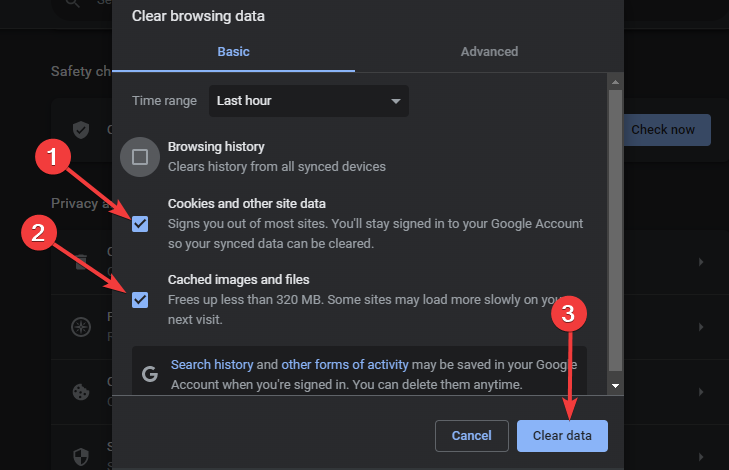Select the Basic tab
729x470 pixels.
[232, 51]
